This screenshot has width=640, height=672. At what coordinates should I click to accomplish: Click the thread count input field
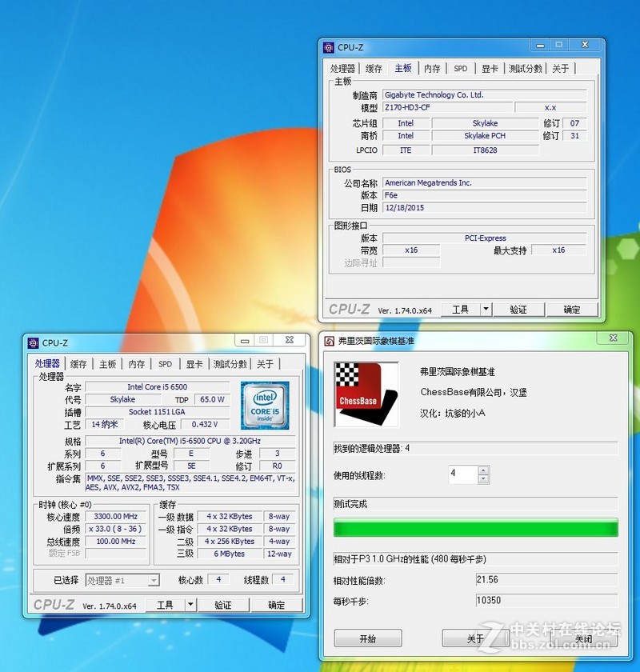[x=463, y=474]
